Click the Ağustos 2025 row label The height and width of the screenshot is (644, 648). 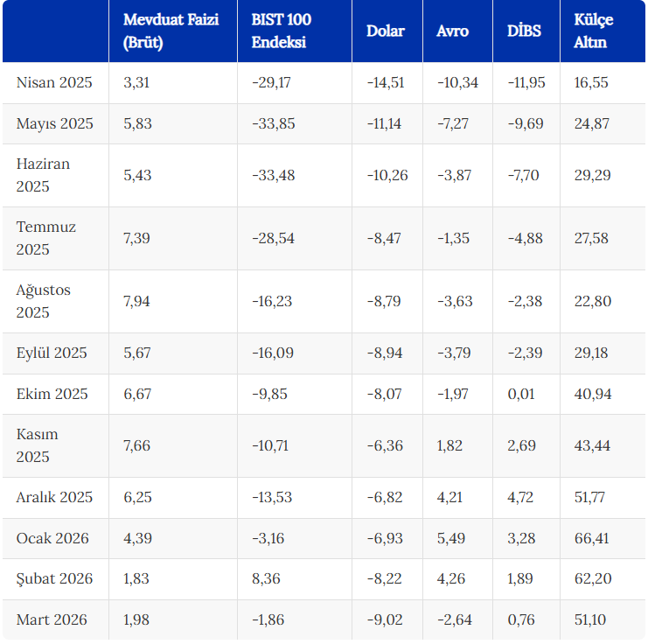click(43, 301)
